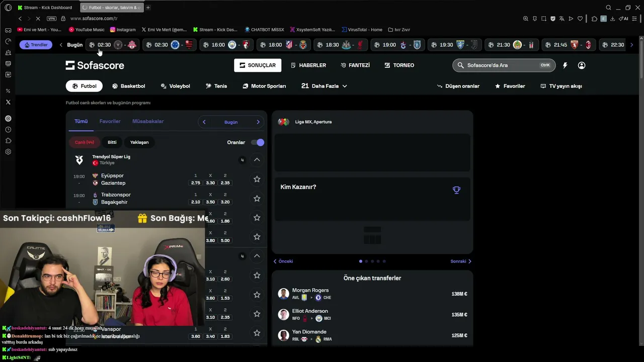Open the 21:45 match in the ticker

[x=568, y=45]
